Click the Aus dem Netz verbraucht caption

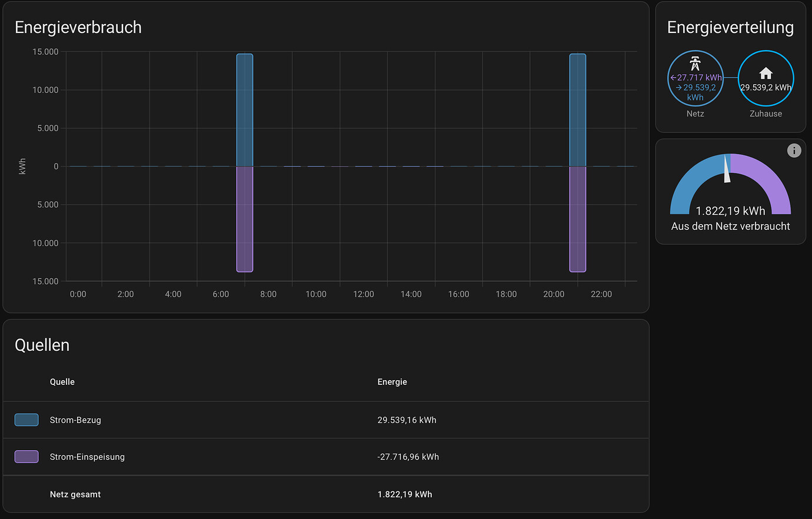pyautogui.click(x=731, y=227)
